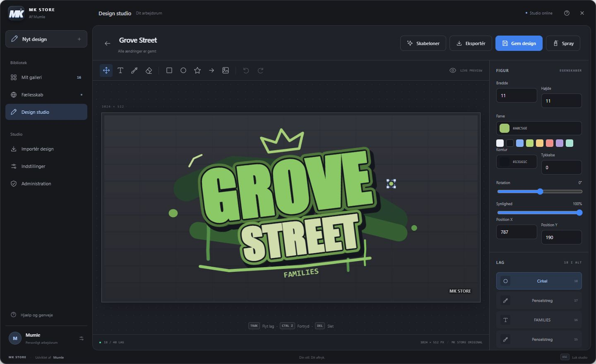Image resolution: width=596 pixels, height=364 pixels.
Task: Open Design studio sidebar item
Action: point(46,112)
